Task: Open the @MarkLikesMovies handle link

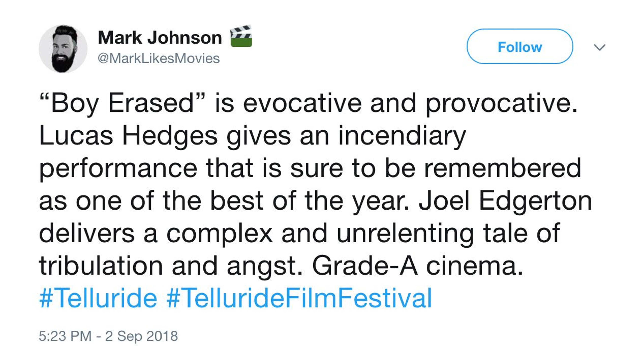Action: tap(158, 59)
